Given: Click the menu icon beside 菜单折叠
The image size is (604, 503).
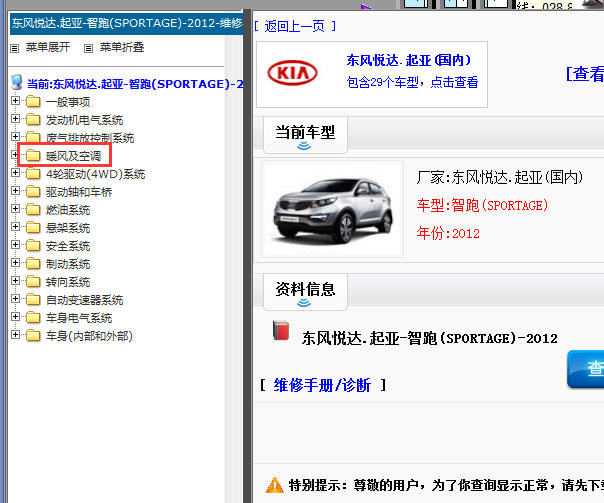Looking at the screenshot, I should click(89, 48).
